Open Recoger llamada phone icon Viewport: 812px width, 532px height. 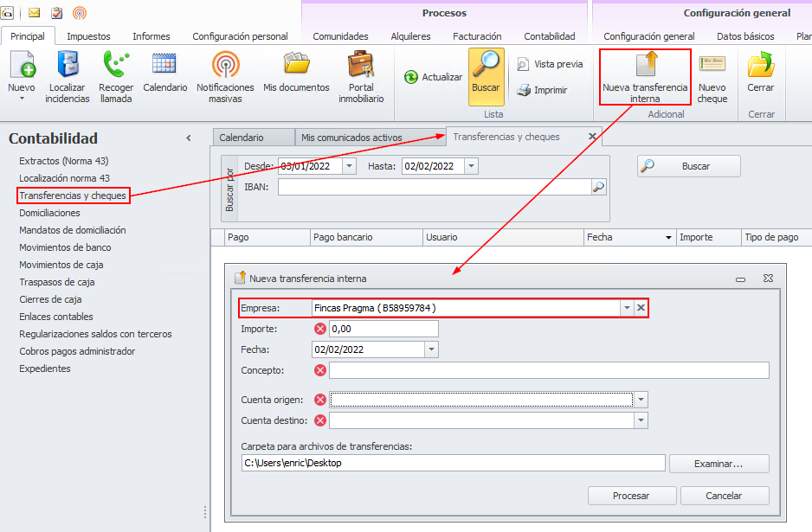pos(115,67)
